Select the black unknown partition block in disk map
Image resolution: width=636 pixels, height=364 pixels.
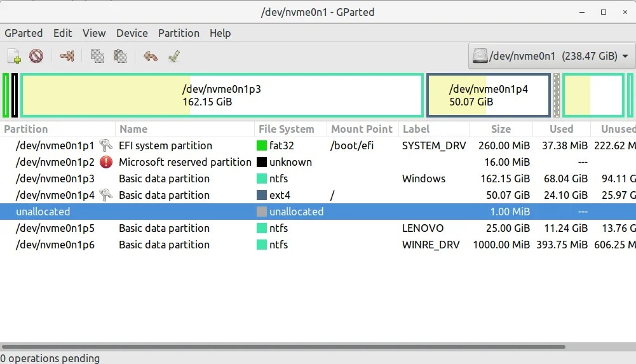click(x=15, y=95)
